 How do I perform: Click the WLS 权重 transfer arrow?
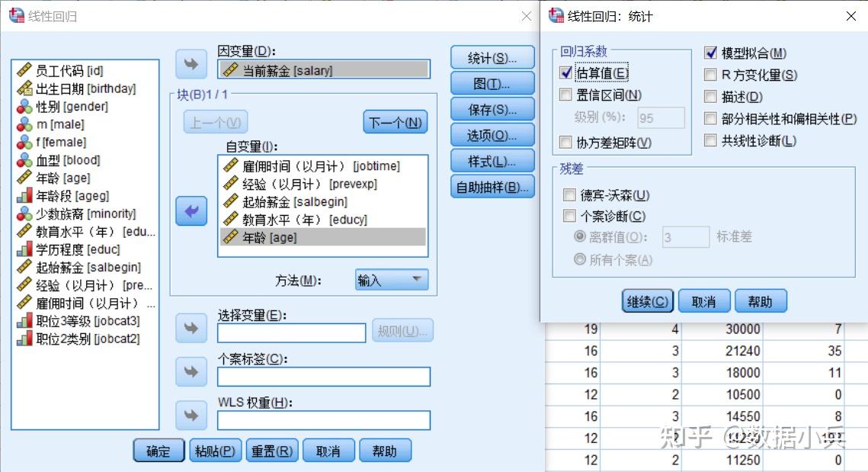click(191, 415)
